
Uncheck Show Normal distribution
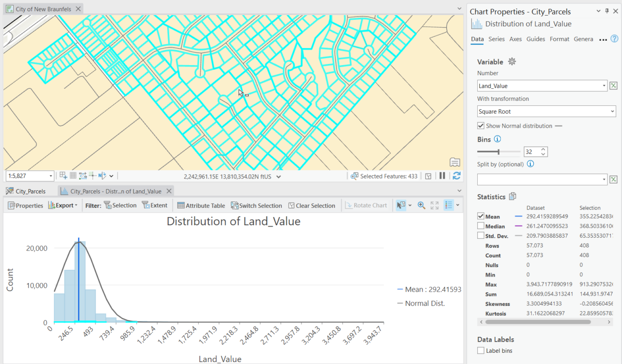click(481, 126)
